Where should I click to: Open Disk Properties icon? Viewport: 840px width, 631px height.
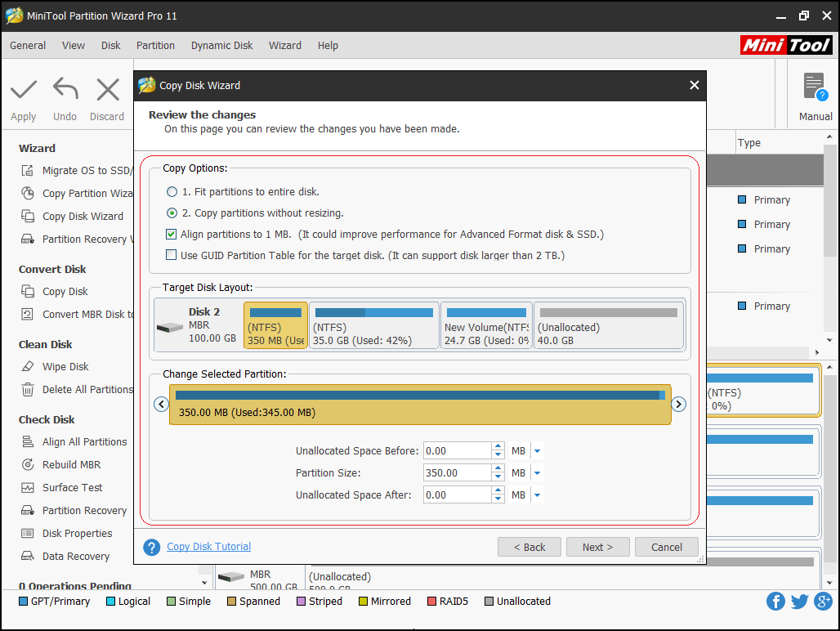[x=27, y=533]
